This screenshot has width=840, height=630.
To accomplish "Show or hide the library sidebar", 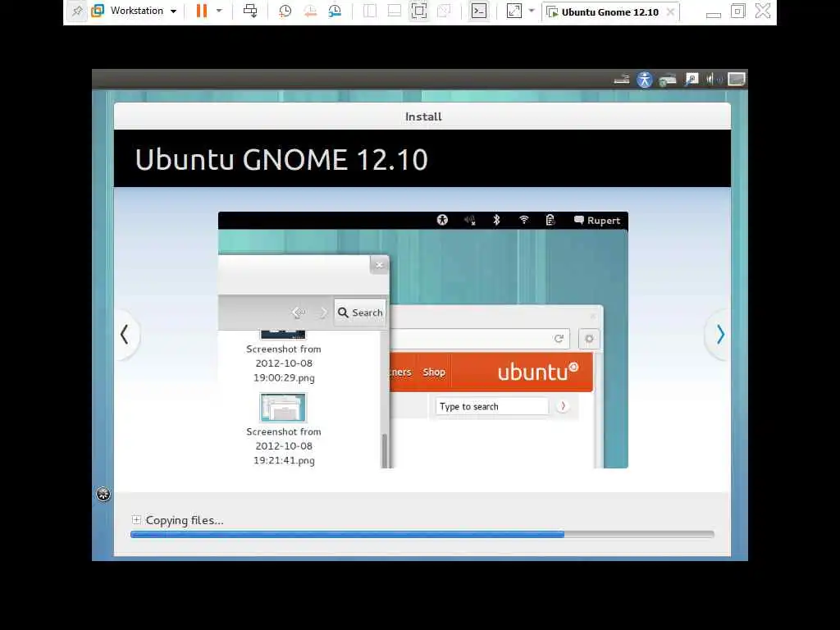I will 370,11.
